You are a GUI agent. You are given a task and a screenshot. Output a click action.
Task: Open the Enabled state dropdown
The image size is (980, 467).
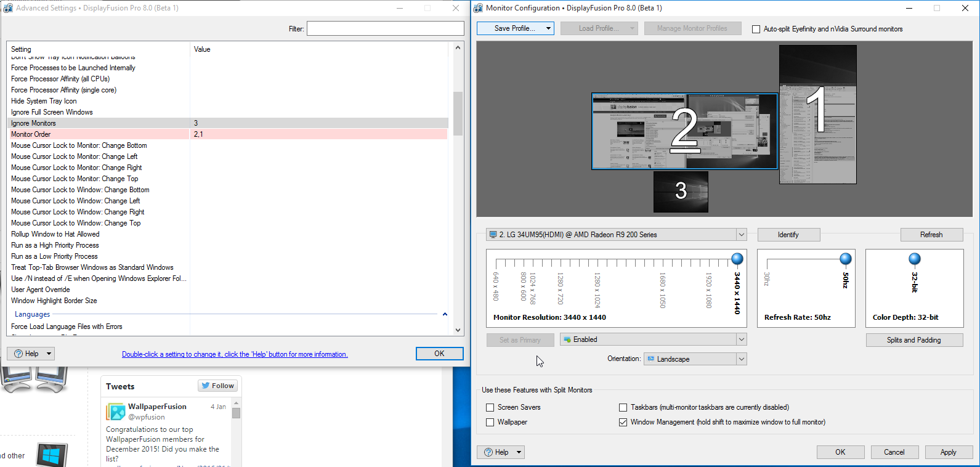pos(742,339)
